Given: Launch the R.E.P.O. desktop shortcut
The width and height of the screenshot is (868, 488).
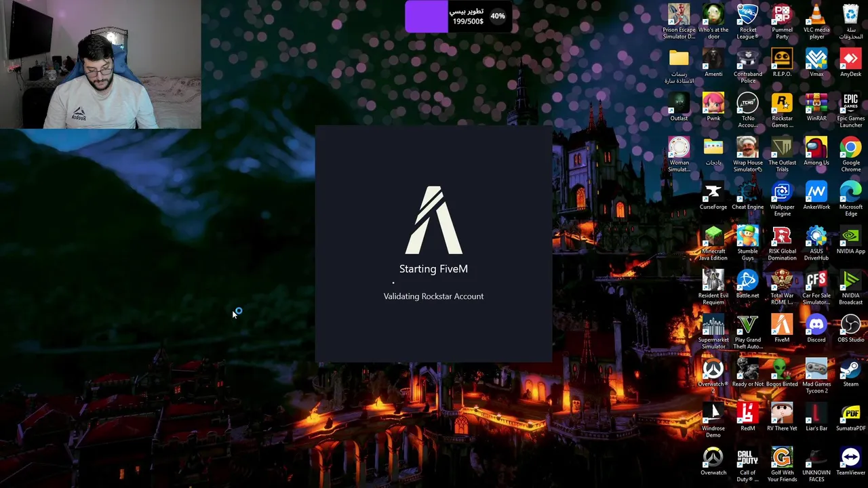Looking at the screenshot, I should 782,62.
